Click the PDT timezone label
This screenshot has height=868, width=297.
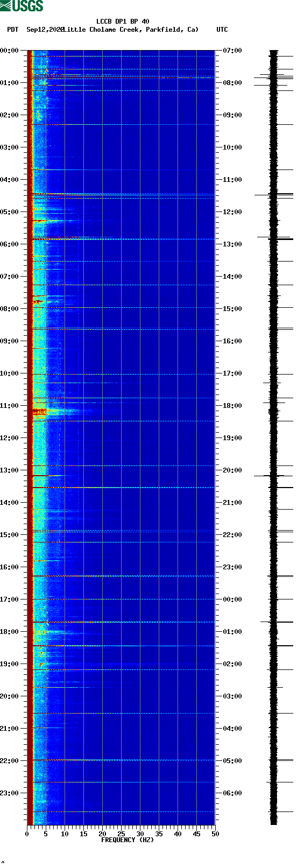point(12,30)
